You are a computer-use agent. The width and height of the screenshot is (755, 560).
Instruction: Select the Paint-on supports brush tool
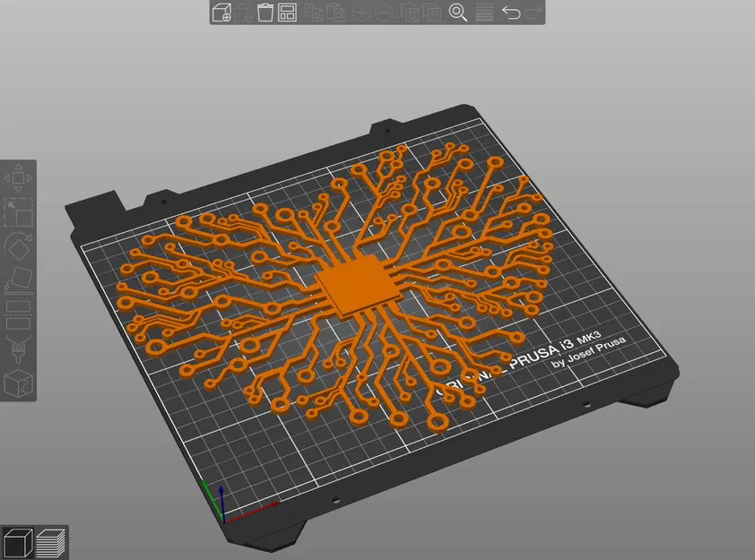18,349
